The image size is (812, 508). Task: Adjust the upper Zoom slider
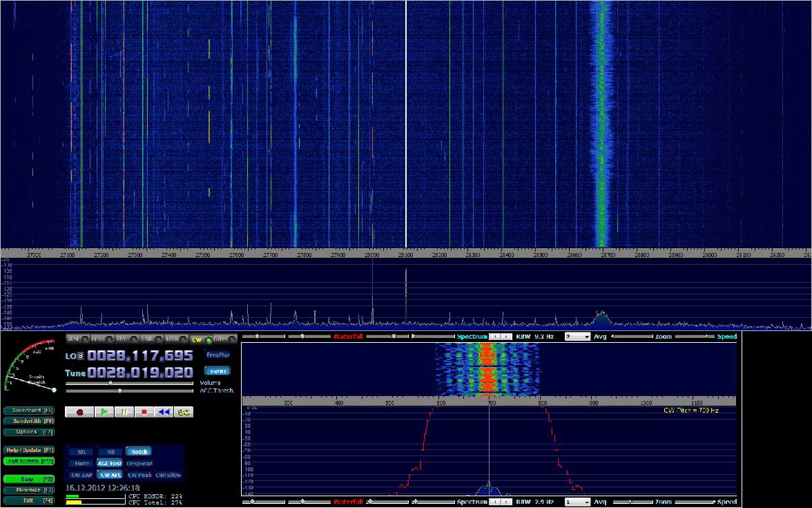point(632,337)
